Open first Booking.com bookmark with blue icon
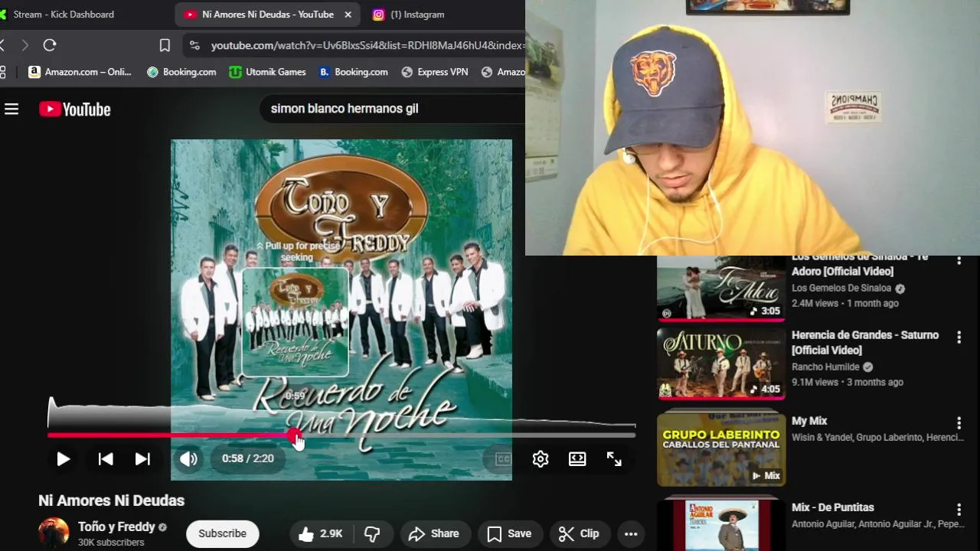Image resolution: width=980 pixels, height=551 pixels. pos(181,72)
